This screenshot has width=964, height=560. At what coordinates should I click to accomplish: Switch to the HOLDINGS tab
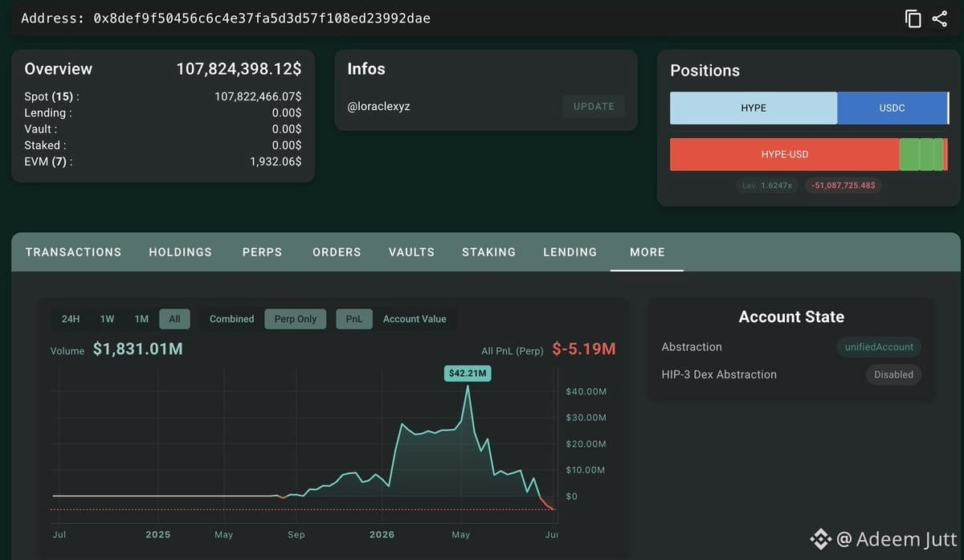181,252
